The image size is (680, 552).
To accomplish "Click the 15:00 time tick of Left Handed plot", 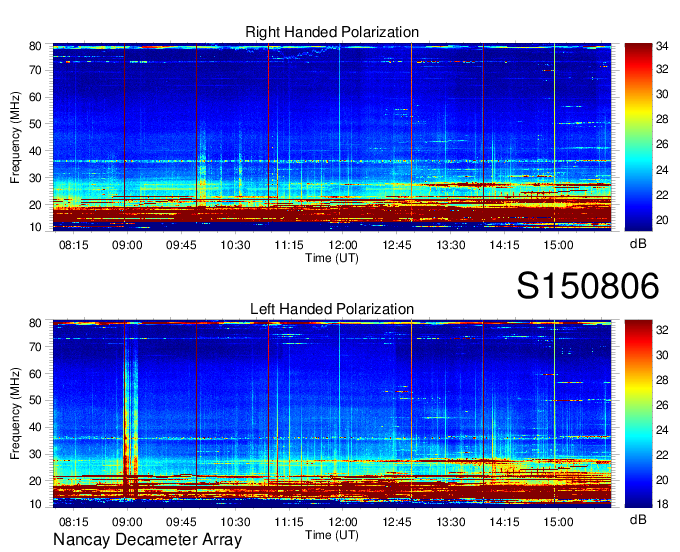I will click(x=558, y=522).
